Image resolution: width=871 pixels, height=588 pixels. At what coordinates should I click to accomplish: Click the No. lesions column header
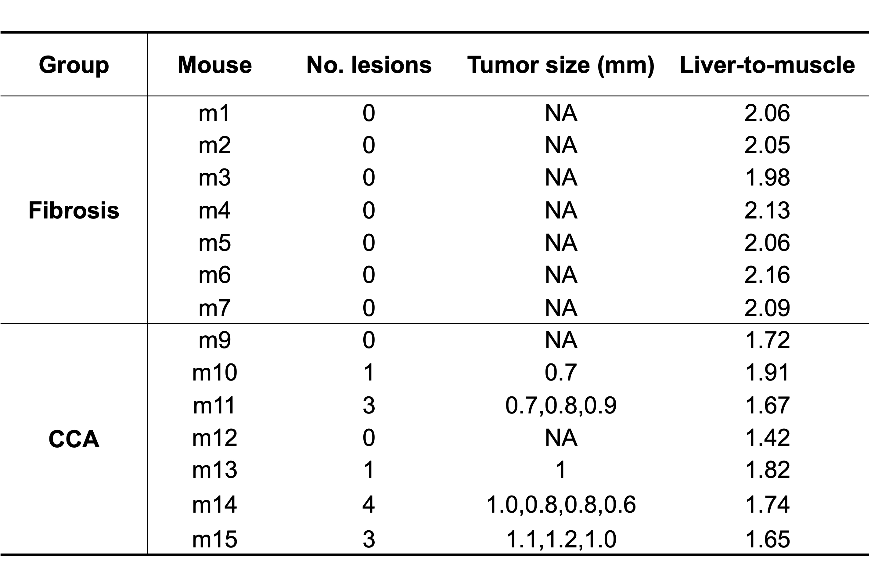(369, 65)
